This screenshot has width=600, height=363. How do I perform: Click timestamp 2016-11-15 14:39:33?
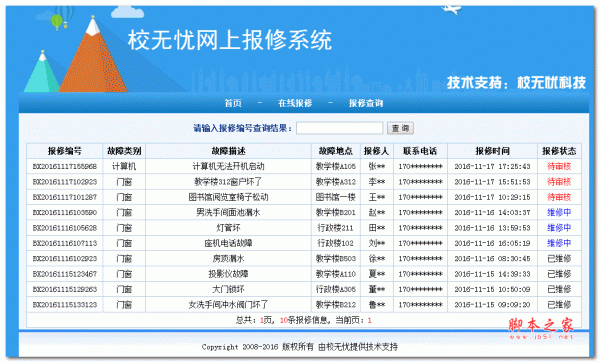pyautogui.click(x=492, y=274)
